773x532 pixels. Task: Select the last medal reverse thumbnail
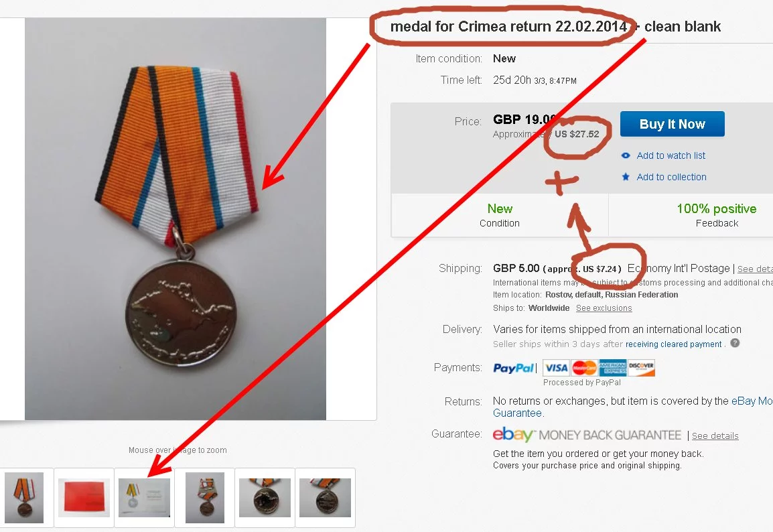point(325,497)
